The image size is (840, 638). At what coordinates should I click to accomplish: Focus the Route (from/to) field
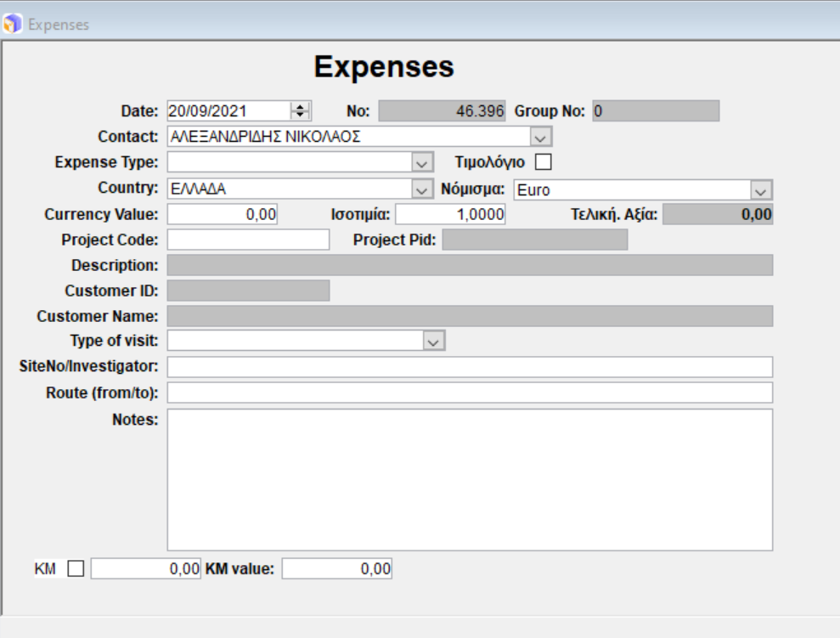pos(469,392)
